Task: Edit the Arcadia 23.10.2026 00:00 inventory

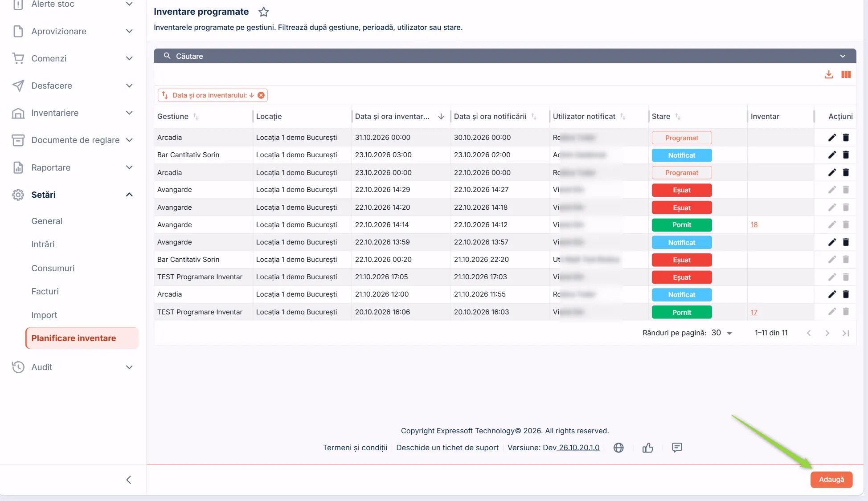Action: 832,172
